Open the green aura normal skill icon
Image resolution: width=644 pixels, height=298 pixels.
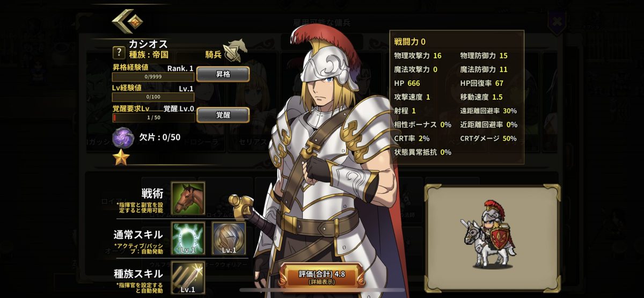coord(188,238)
